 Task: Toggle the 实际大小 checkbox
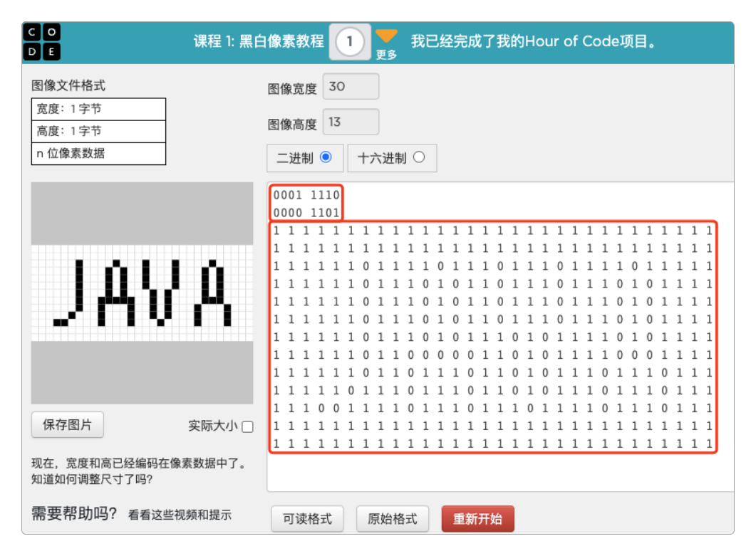(247, 427)
